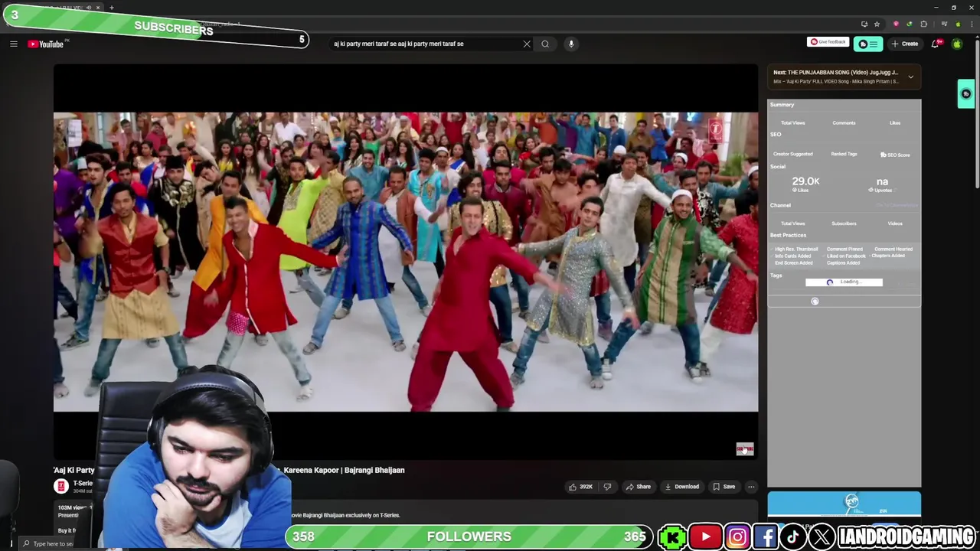Run search with the magnifier button
Screen dimensions: 980x551
point(545,44)
